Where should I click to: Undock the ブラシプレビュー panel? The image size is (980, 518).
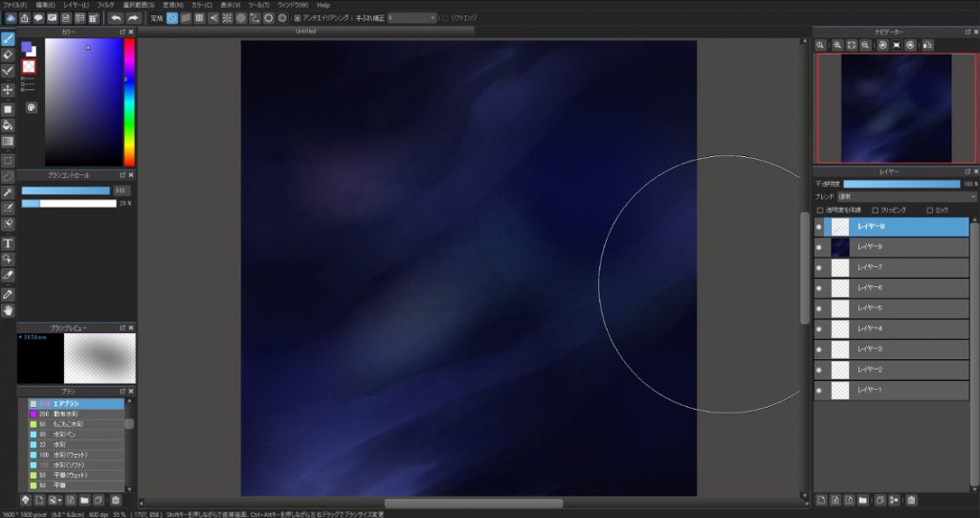[122, 327]
